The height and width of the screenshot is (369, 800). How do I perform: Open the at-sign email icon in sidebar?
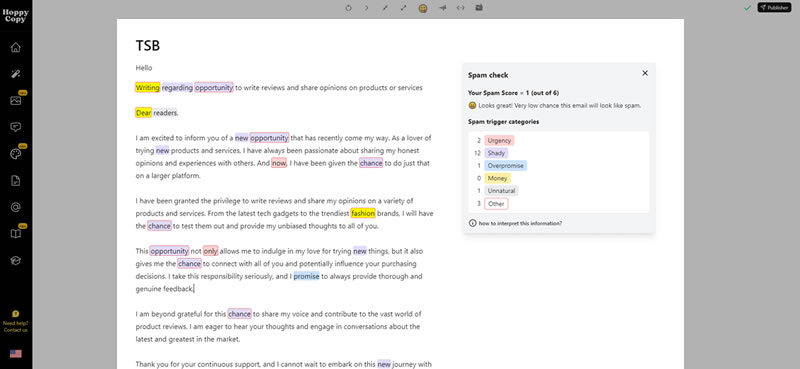click(x=16, y=207)
